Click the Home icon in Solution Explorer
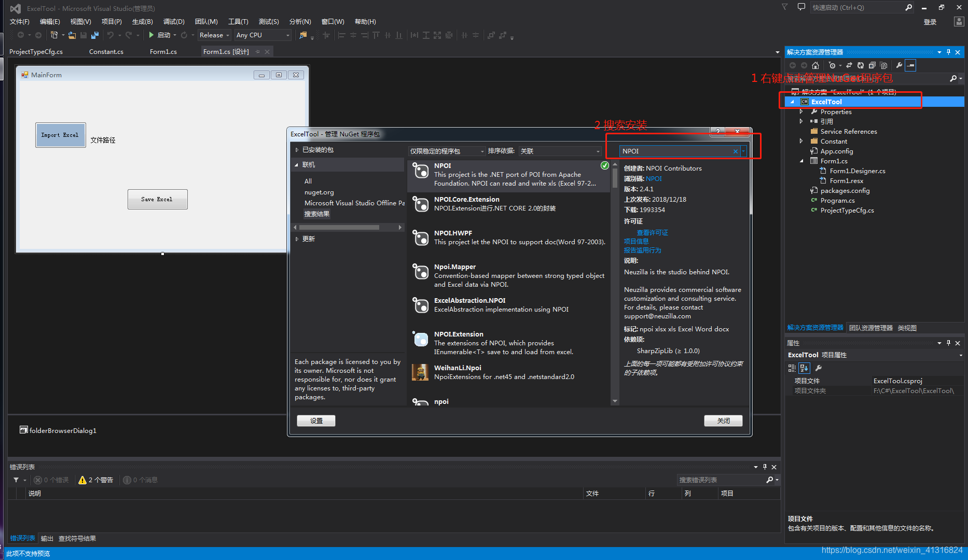 [815, 65]
